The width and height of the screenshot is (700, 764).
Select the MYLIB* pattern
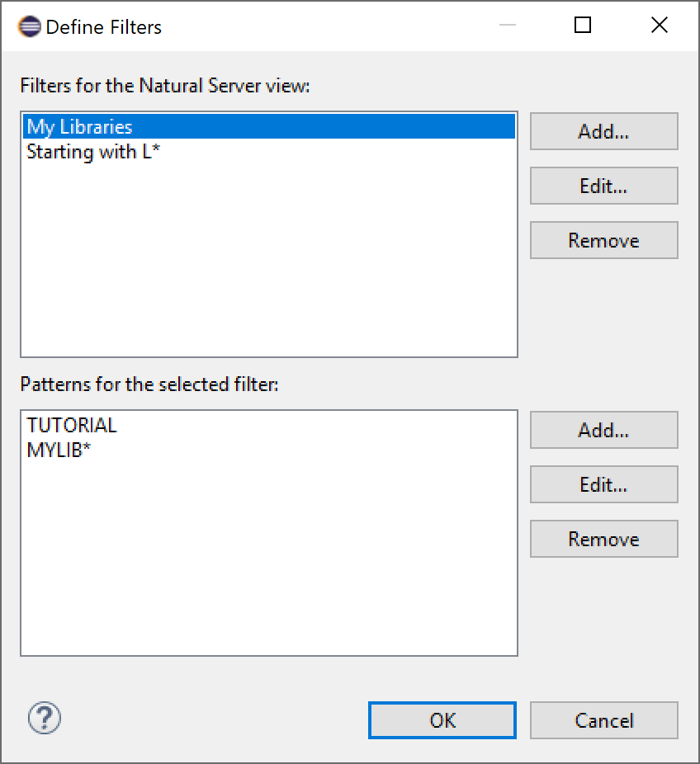coord(58,448)
